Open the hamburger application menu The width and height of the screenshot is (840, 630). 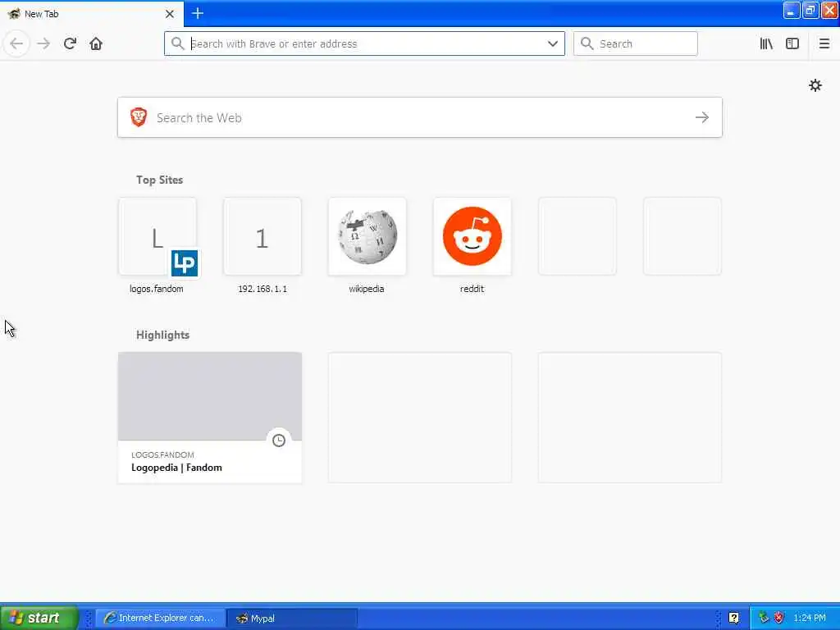pos(824,43)
